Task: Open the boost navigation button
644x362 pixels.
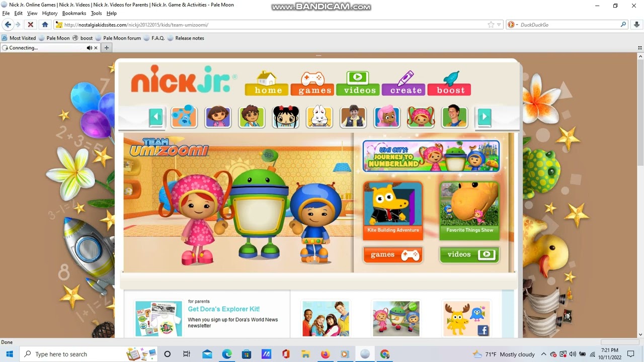Action: [449, 83]
